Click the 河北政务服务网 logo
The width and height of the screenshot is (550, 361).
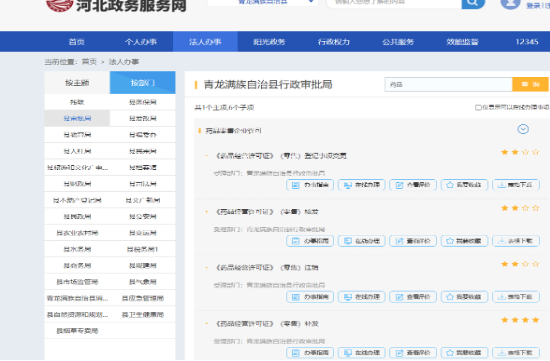click(116, 5)
